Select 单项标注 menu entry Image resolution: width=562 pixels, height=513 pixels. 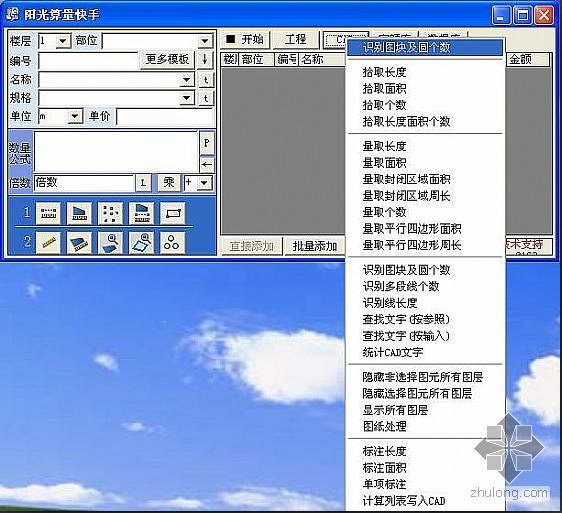click(x=425, y=484)
